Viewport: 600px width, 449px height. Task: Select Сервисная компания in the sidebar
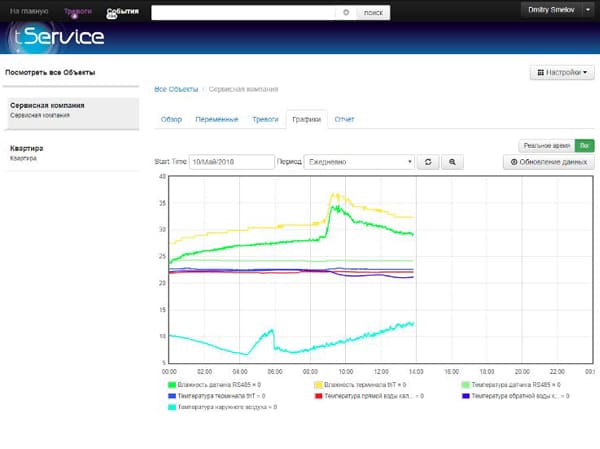[x=73, y=113]
